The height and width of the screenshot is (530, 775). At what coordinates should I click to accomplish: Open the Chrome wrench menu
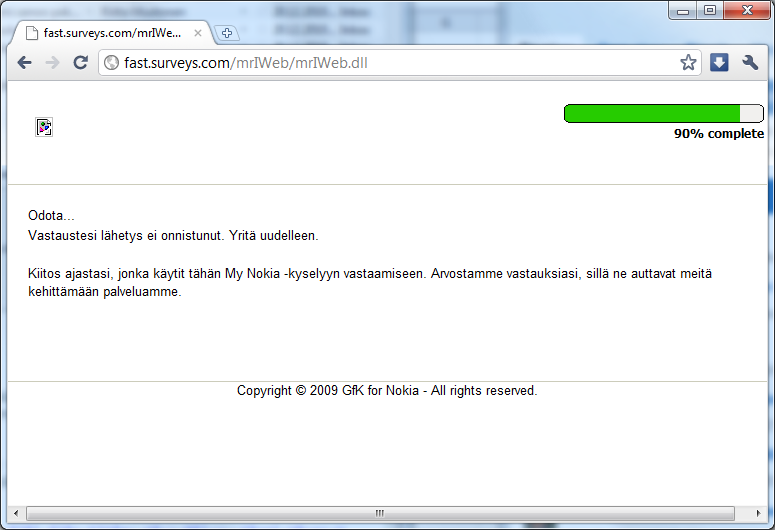pyautogui.click(x=750, y=63)
